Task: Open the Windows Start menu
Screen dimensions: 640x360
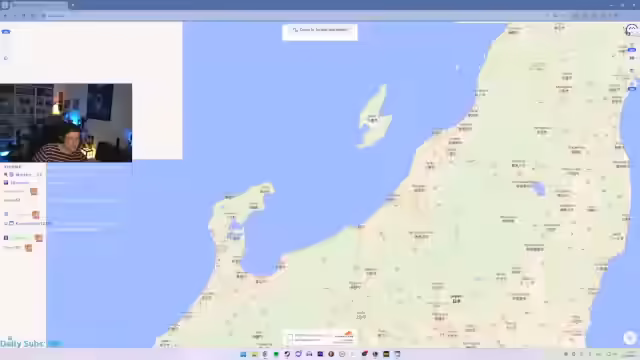Action: (243, 354)
